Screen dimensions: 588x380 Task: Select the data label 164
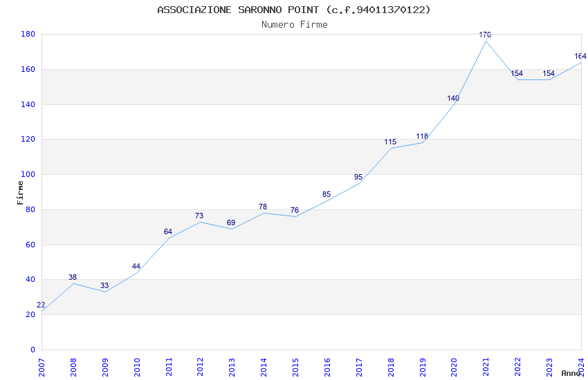580,57
